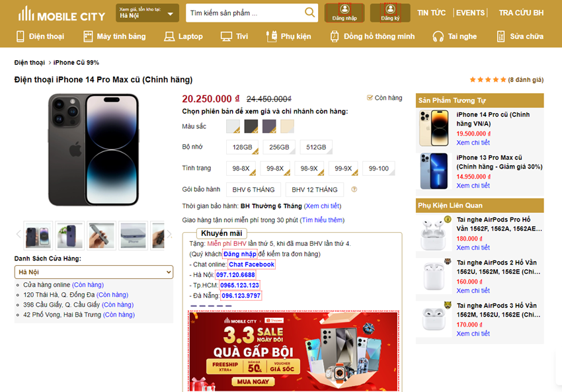
Task: Choose the 99-100 condition option
Action: 380,169
